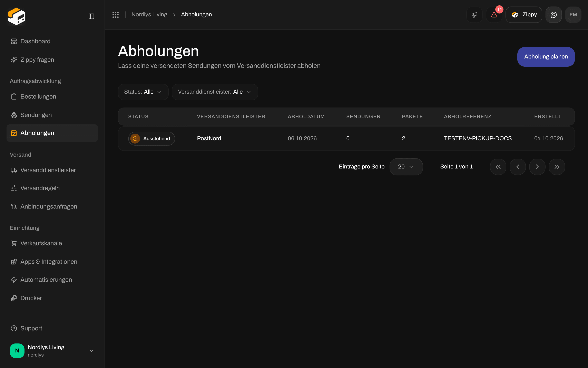This screenshot has height=368, width=588.
Task: Open the announcements megaphone icon
Action: [474, 15]
